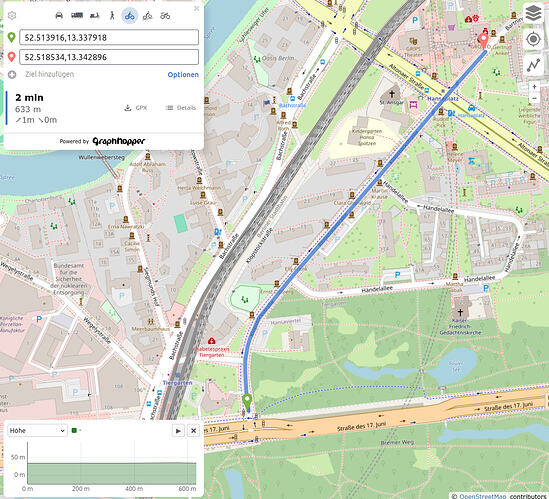Download the route as GPX
The width and height of the screenshot is (549, 499).
[136, 108]
